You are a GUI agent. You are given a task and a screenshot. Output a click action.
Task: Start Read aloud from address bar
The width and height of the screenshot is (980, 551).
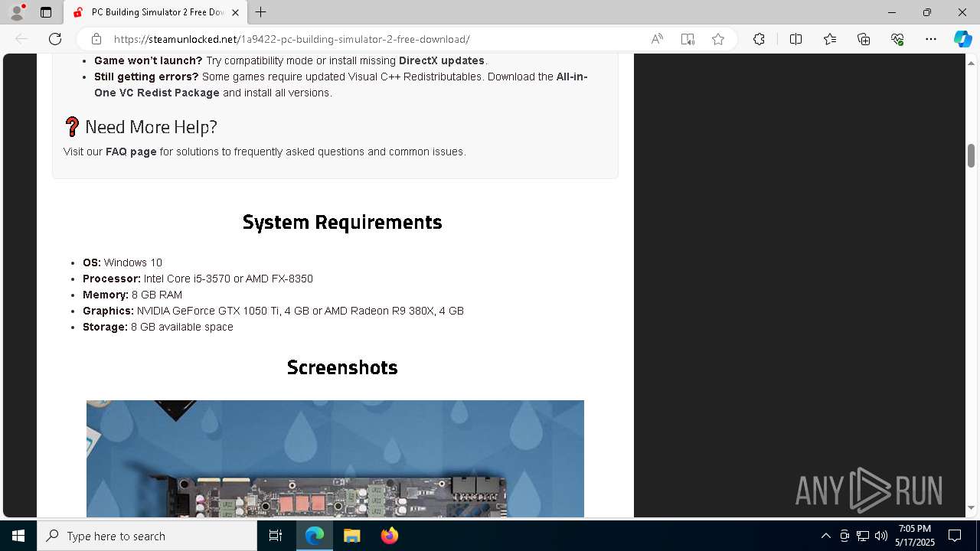(x=657, y=39)
